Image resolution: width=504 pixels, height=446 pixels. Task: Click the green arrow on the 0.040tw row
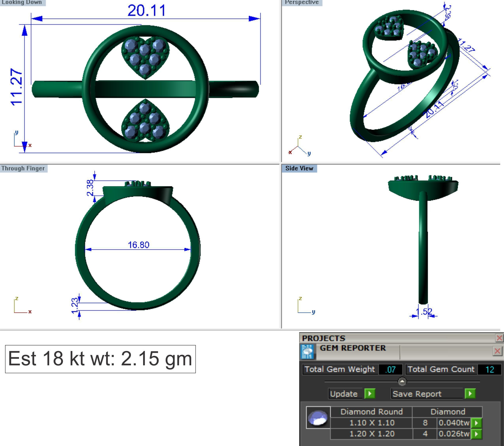(x=476, y=423)
